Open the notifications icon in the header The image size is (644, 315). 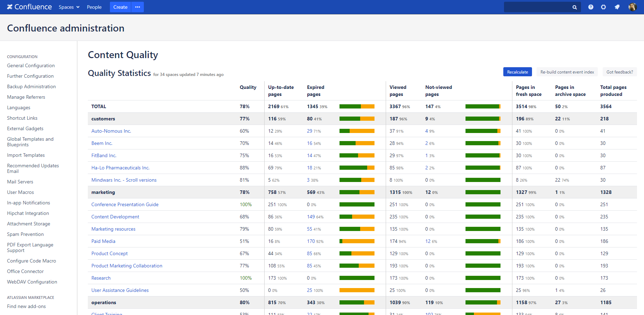(617, 7)
